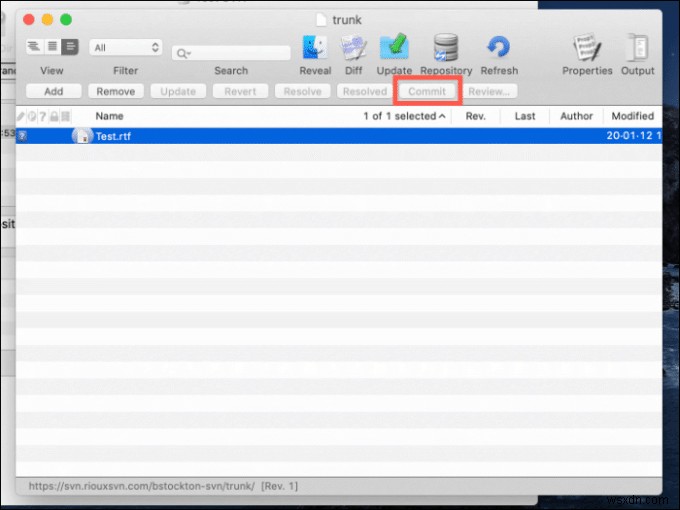680x510 pixels.
Task: Click into the Search field
Action: [x=231, y=53]
